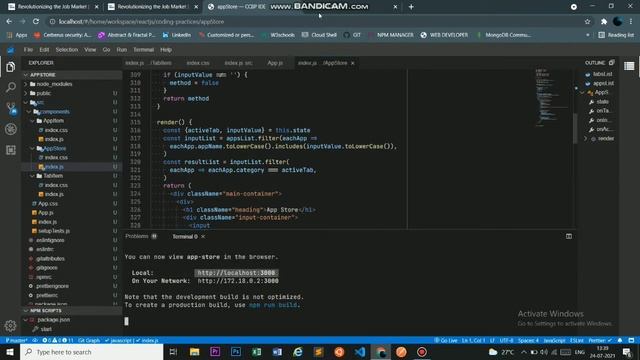Open the Extensions view in the activity bar
This screenshot has height=360, width=640.
pos(11,150)
